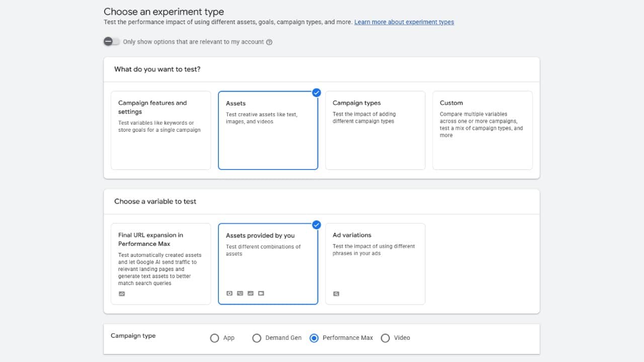Image resolution: width=644 pixels, height=362 pixels.
Task: Choose the Campaign types test option
Action: [375, 130]
